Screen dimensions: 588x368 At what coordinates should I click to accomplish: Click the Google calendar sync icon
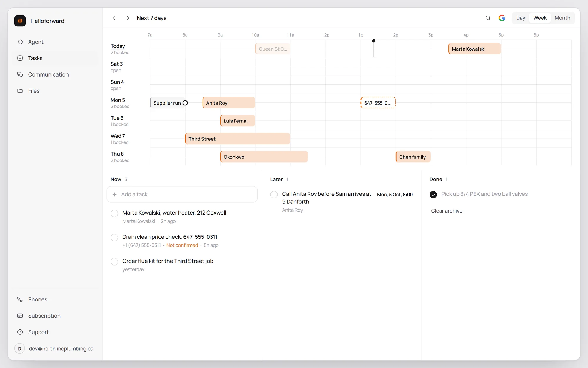[502, 18]
